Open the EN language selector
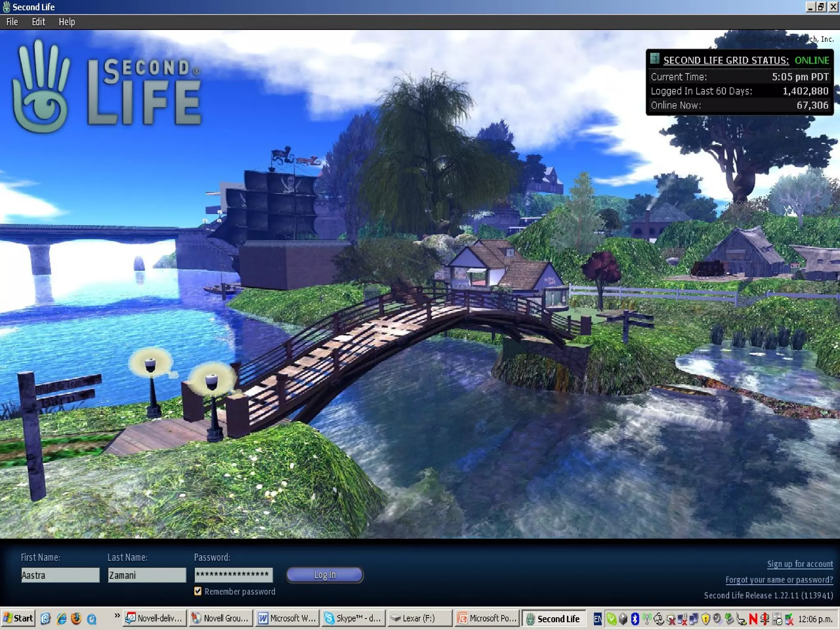840x630 pixels. tap(598, 619)
